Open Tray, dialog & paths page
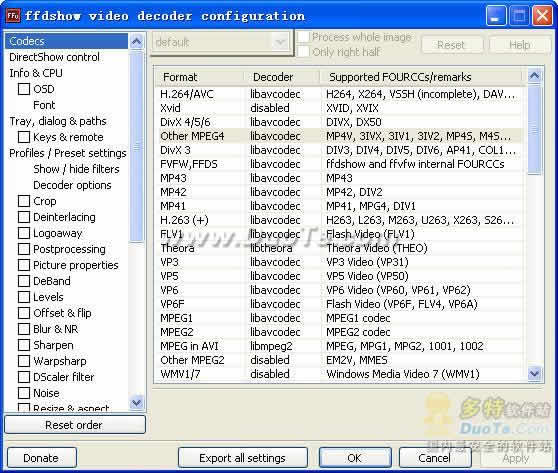This screenshot has width=558, height=473. click(x=58, y=121)
